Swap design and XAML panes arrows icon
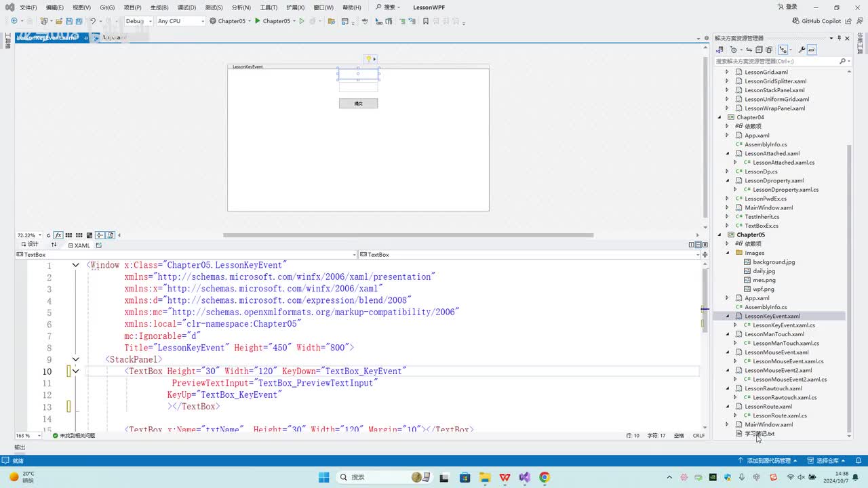The height and width of the screenshot is (488, 868). tap(53, 245)
